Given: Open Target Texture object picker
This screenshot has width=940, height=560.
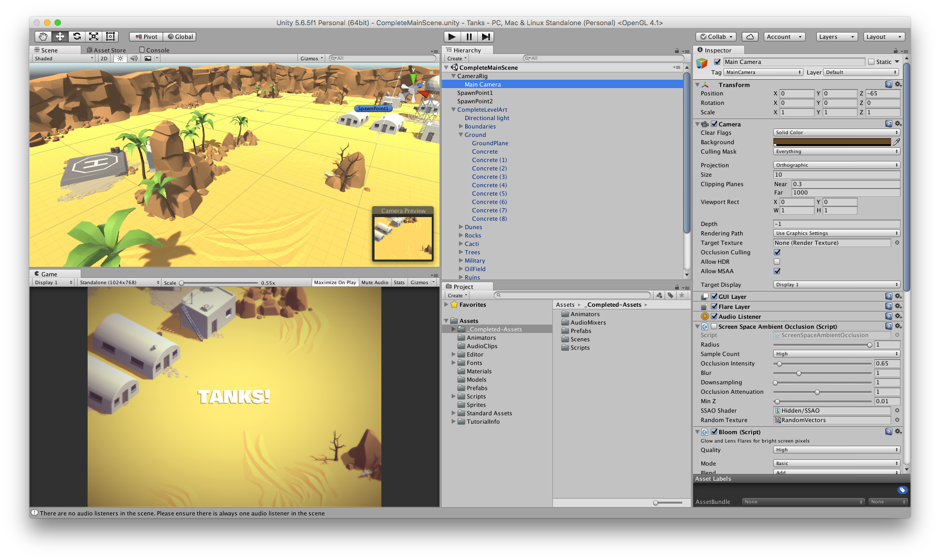Looking at the screenshot, I should point(897,243).
